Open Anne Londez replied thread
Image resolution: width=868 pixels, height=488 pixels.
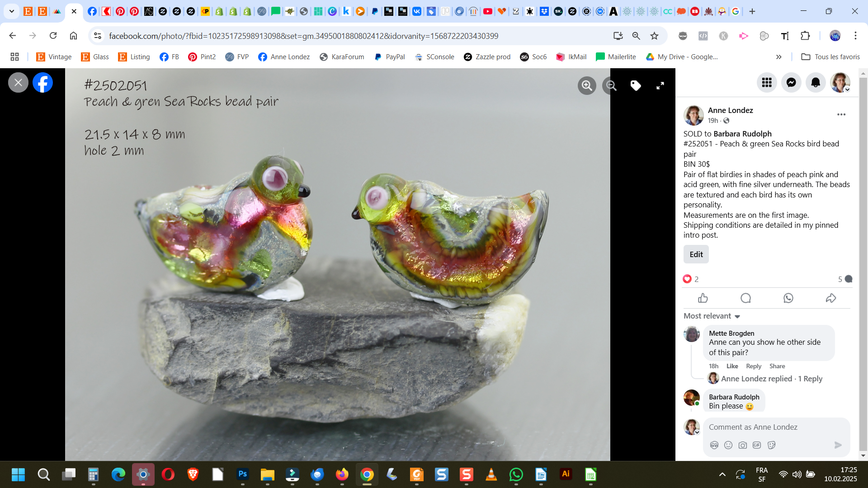771,379
